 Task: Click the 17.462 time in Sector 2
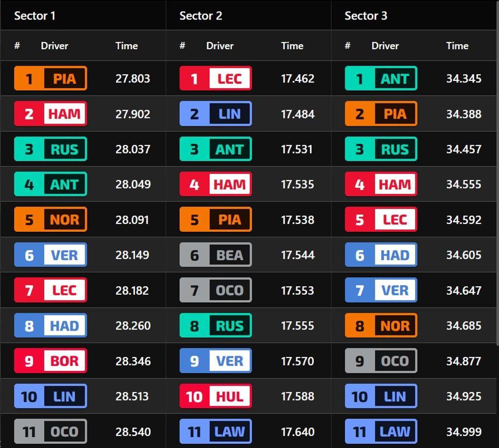click(x=298, y=78)
